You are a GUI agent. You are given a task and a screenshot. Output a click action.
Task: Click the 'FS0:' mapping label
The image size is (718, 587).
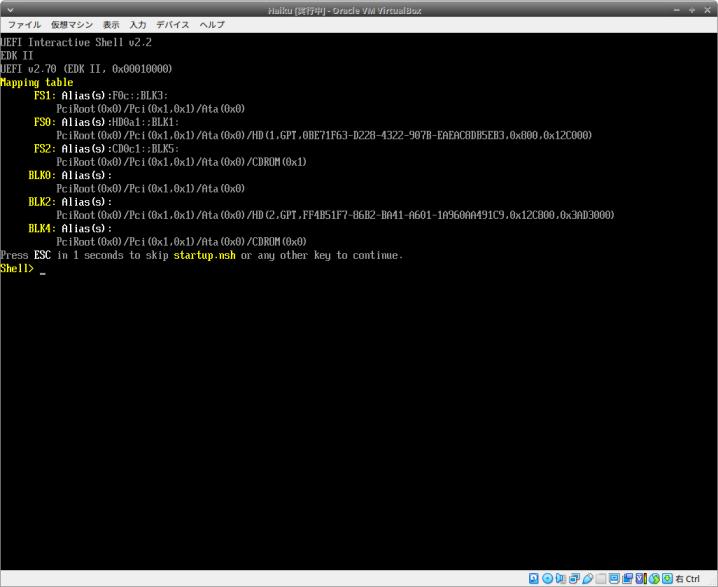pos(45,122)
